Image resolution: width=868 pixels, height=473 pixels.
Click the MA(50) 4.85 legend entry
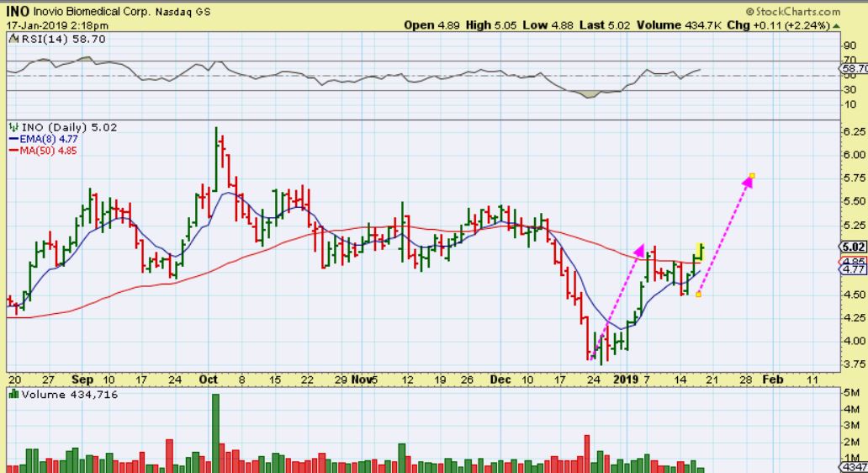pos(43,151)
